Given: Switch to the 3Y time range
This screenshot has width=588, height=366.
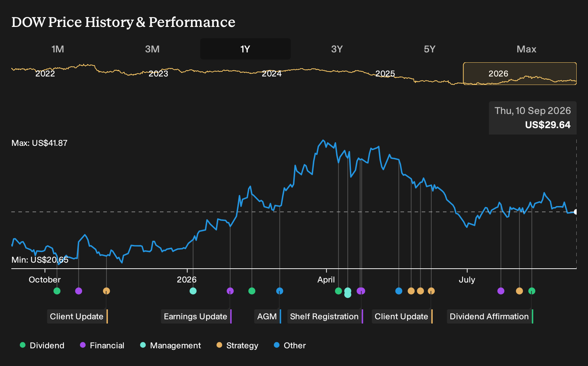Looking at the screenshot, I should pos(337,49).
